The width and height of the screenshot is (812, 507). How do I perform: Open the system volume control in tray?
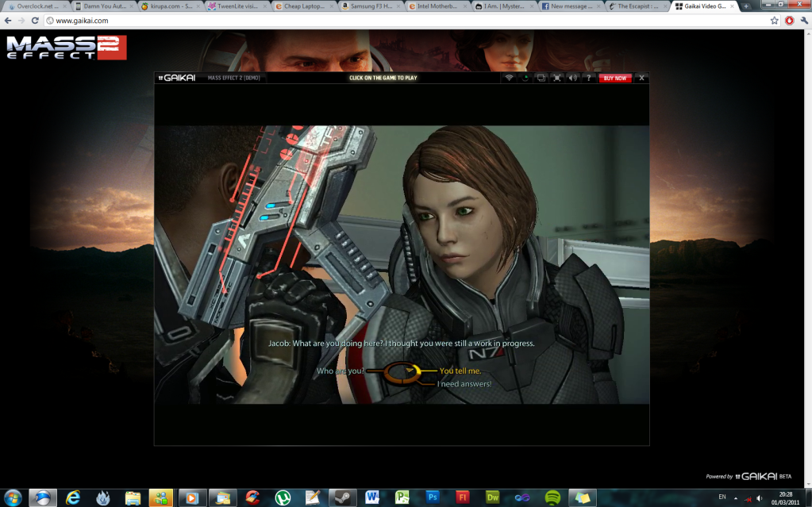pos(759,498)
